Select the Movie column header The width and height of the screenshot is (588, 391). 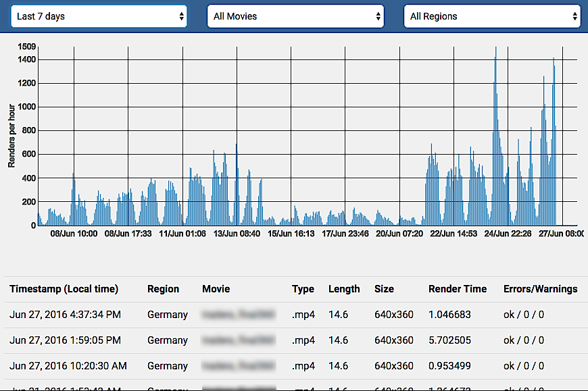click(x=216, y=289)
